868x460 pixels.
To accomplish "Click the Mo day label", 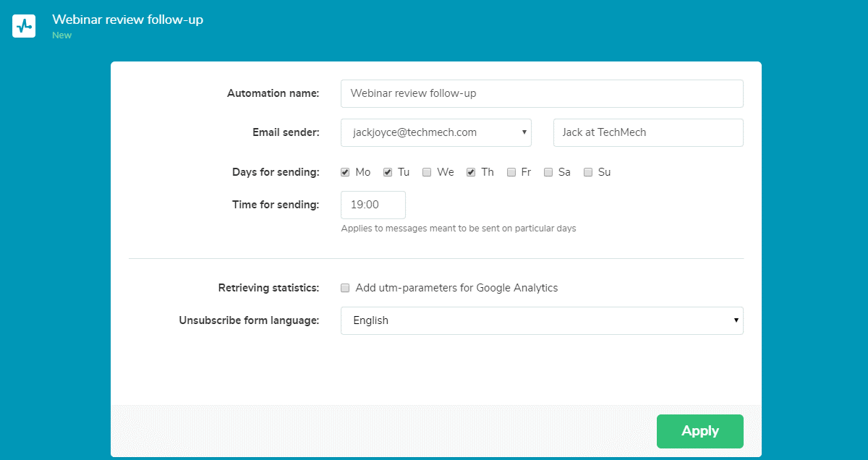I will (363, 172).
